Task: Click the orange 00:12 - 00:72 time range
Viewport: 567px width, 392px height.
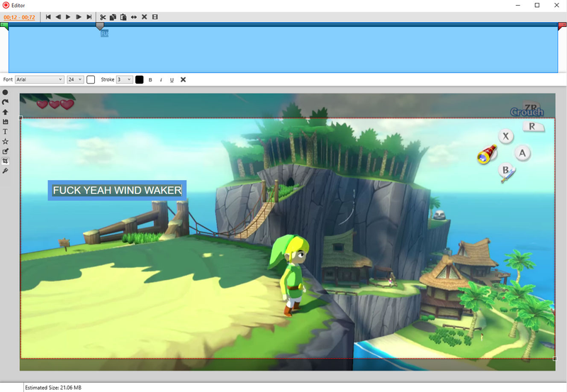Action: point(19,17)
